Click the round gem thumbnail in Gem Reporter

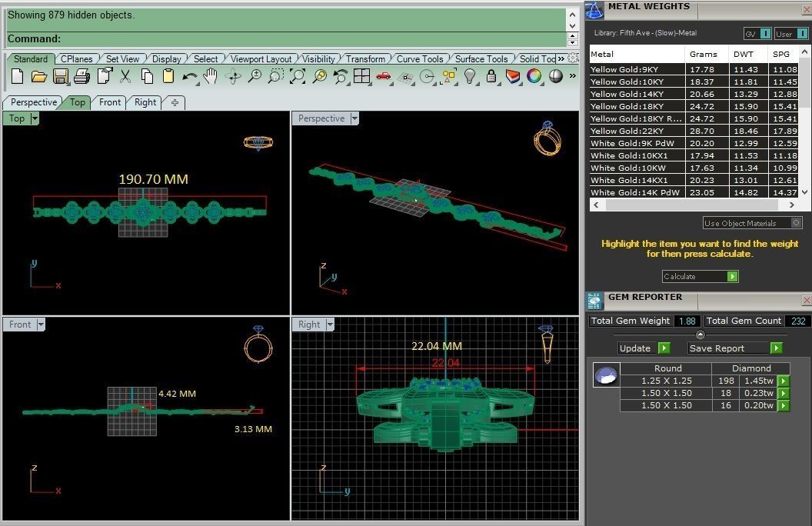tap(606, 375)
